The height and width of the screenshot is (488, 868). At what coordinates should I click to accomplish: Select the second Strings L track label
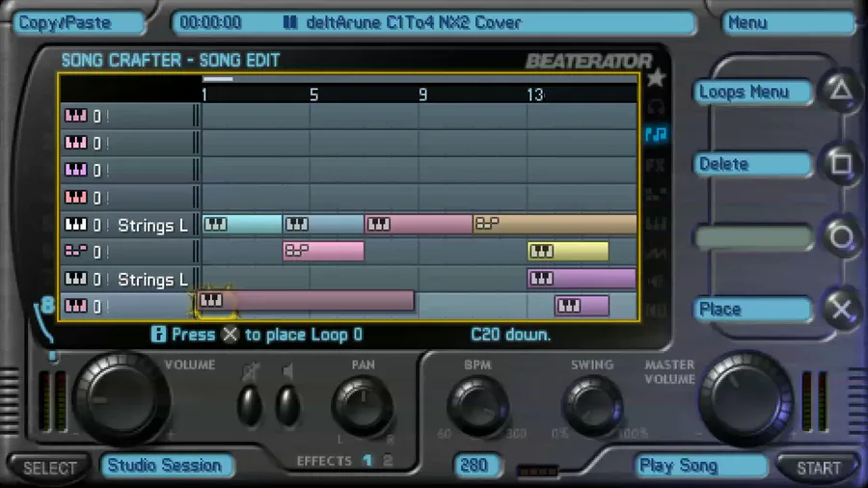[152, 280]
